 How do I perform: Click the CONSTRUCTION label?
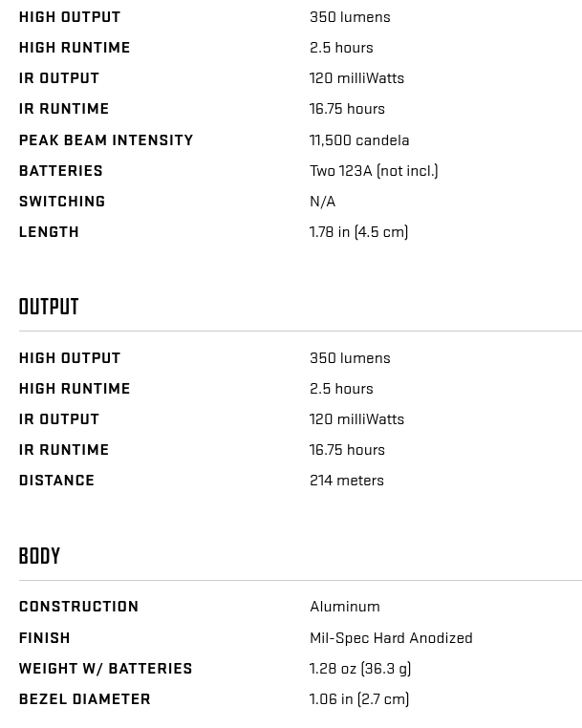tap(79, 607)
